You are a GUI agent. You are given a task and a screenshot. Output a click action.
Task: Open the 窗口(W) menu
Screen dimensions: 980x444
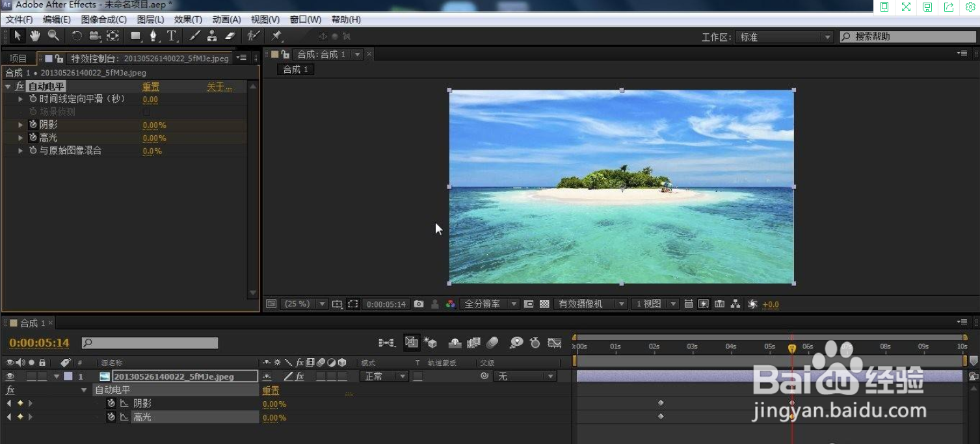click(x=306, y=20)
